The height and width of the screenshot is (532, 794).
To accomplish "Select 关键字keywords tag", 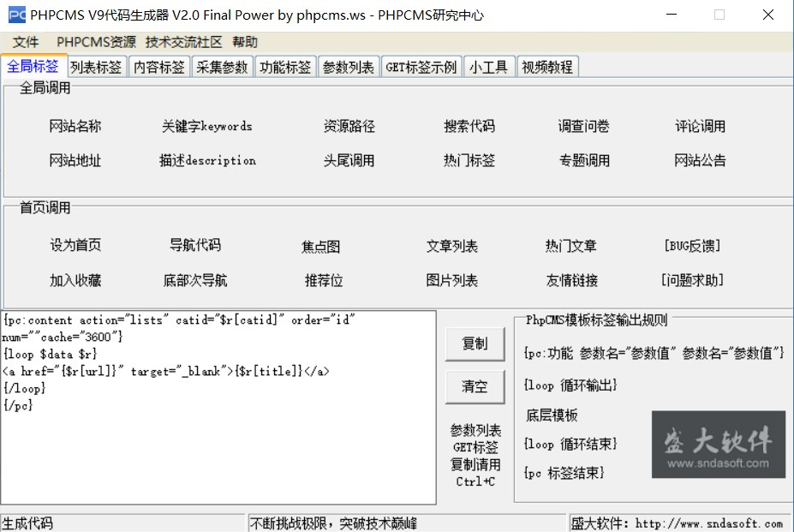I will (x=206, y=126).
